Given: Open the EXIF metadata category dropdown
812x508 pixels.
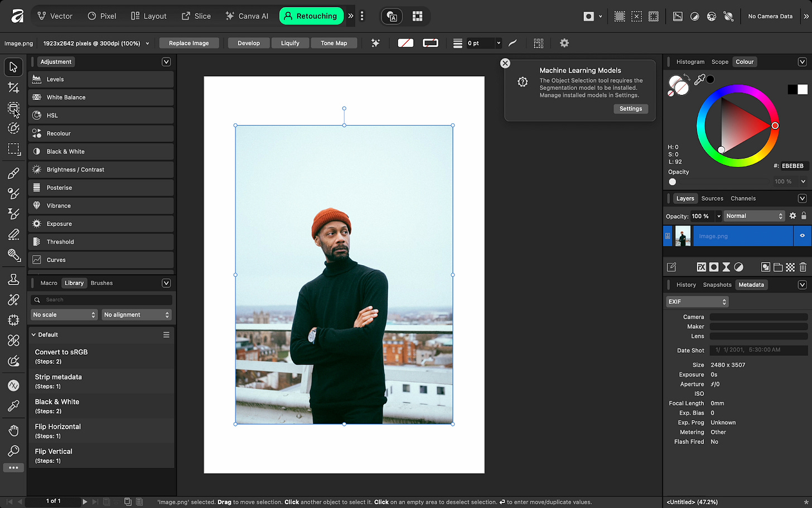Looking at the screenshot, I should tap(697, 301).
